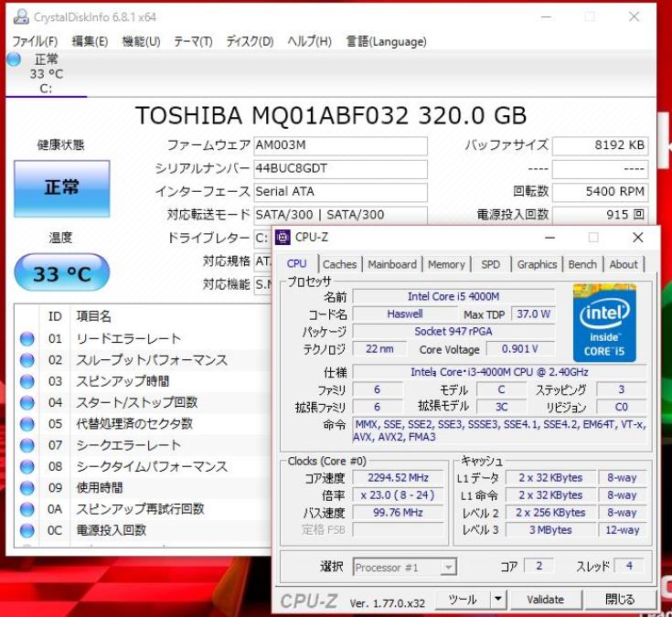Click status orb for 0A スピンアップ再試行回数
Screen dimensions: 672x617
point(27,509)
